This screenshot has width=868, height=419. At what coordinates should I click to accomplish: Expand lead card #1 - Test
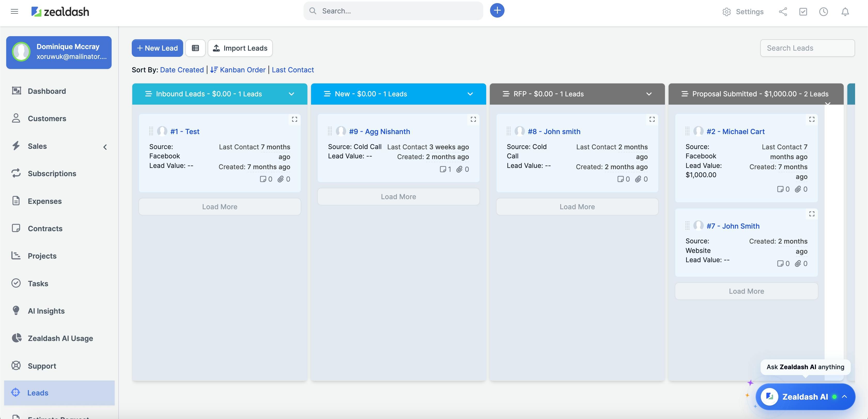tap(295, 119)
